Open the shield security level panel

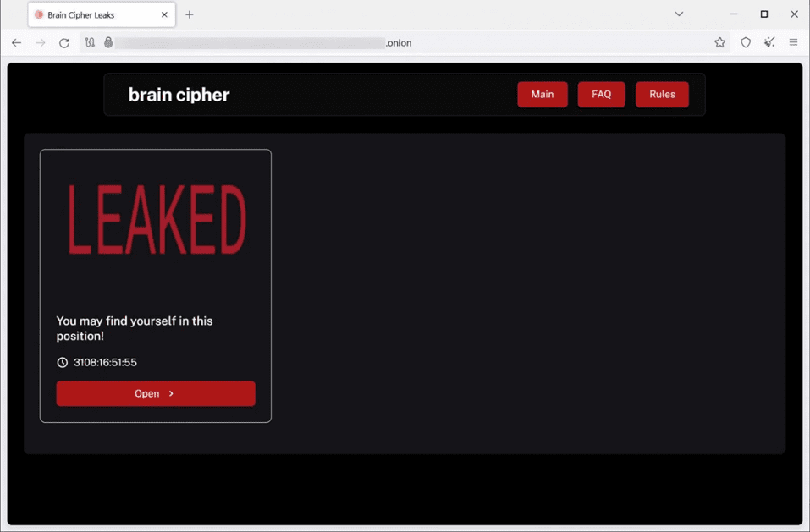pos(746,43)
